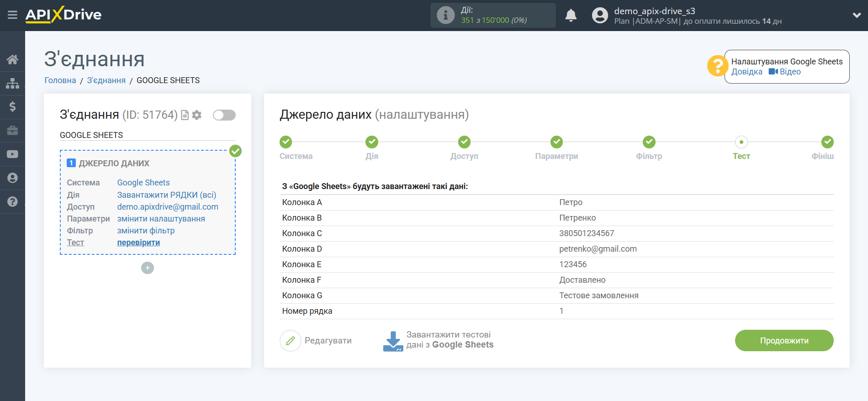Open the briefcase sidebar icon
This screenshot has width=868, height=401.
pos(12,131)
